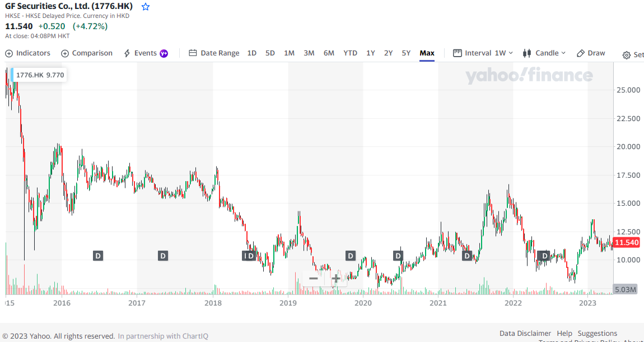Click the dividend marker in 2017
The height and width of the screenshot is (342, 644).
coord(163,256)
